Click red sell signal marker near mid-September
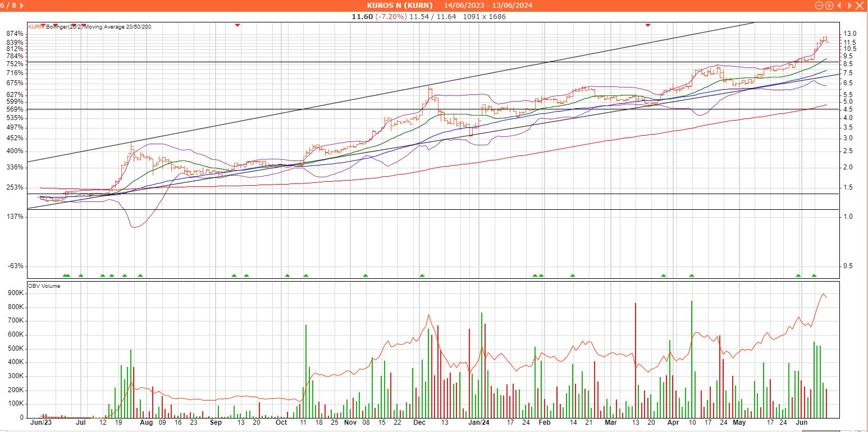868x432 pixels. click(x=237, y=25)
